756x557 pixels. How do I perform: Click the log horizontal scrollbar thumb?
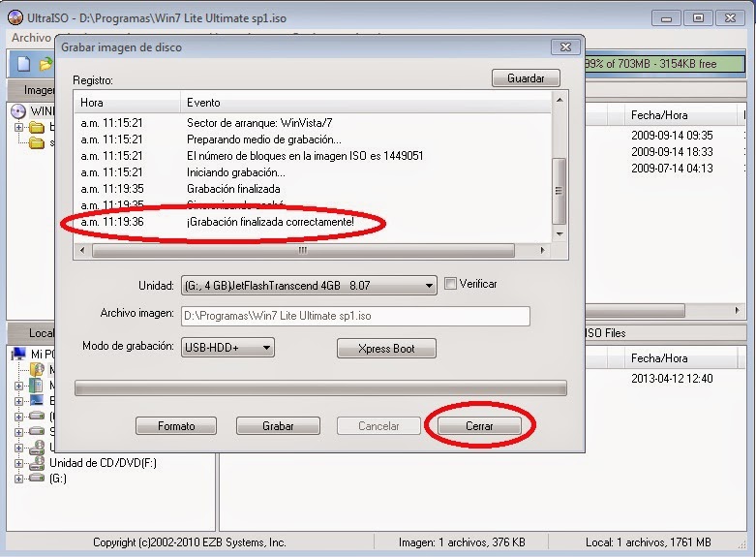click(x=303, y=250)
